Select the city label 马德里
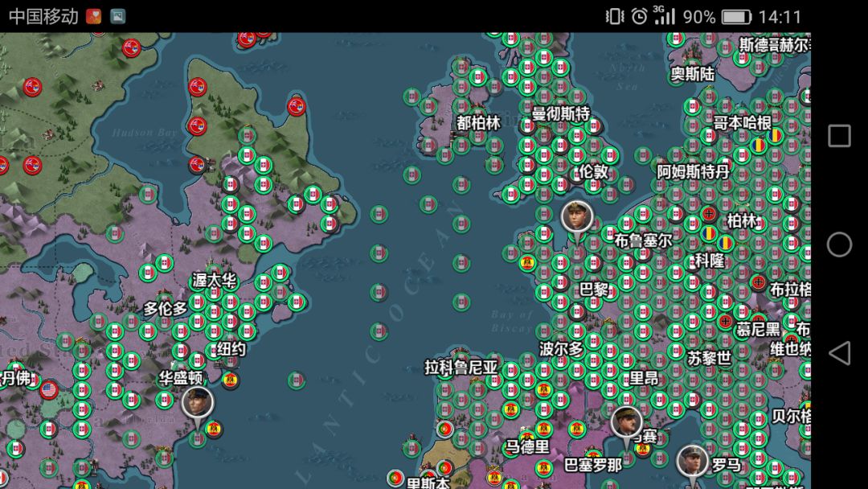This screenshot has width=868, height=489. pyautogui.click(x=527, y=446)
